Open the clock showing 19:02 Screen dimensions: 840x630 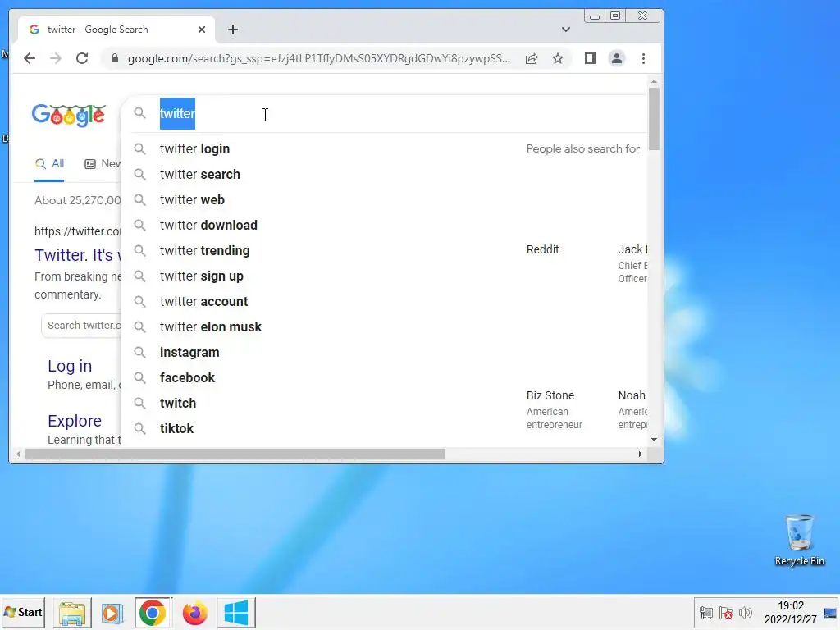coord(791,612)
